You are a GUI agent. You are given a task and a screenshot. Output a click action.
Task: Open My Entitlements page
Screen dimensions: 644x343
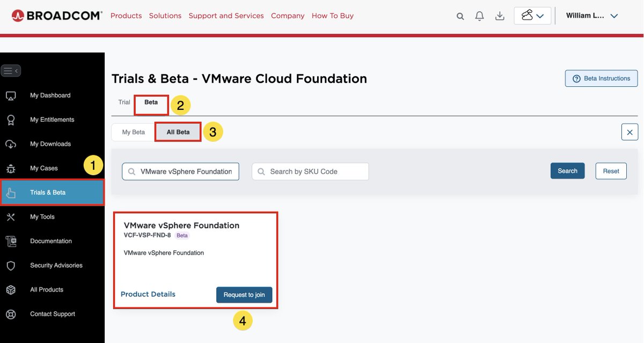pyautogui.click(x=52, y=120)
